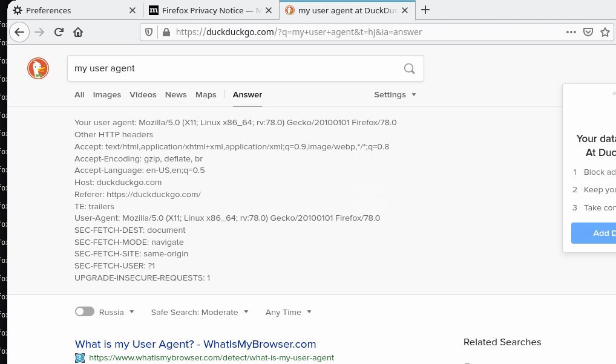616x364 pixels.
Task: Click the User-Agent: Mozilla header line
Action: tap(227, 218)
